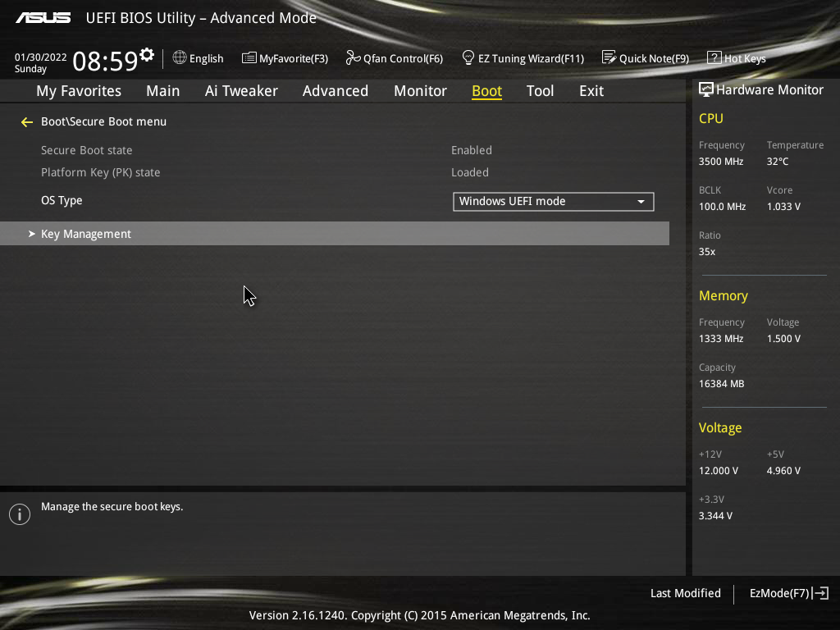Click the Hot Keys question mark icon
This screenshot has width=840, height=630.
tap(714, 57)
